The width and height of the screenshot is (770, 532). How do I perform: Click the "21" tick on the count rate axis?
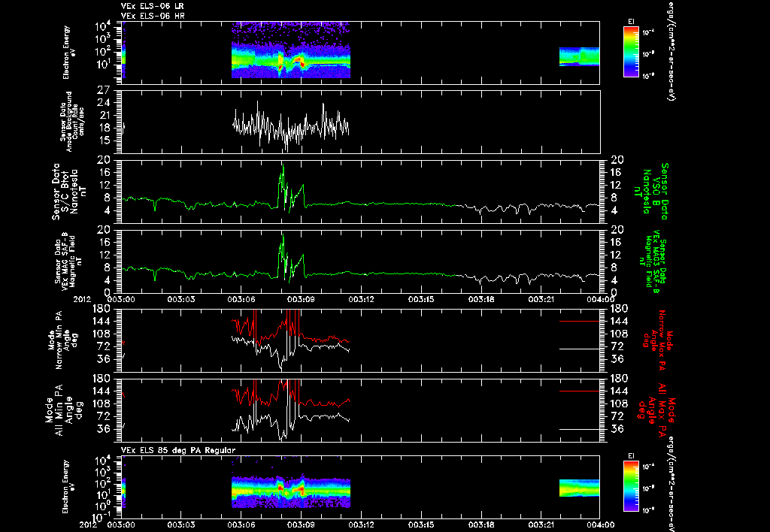point(104,116)
